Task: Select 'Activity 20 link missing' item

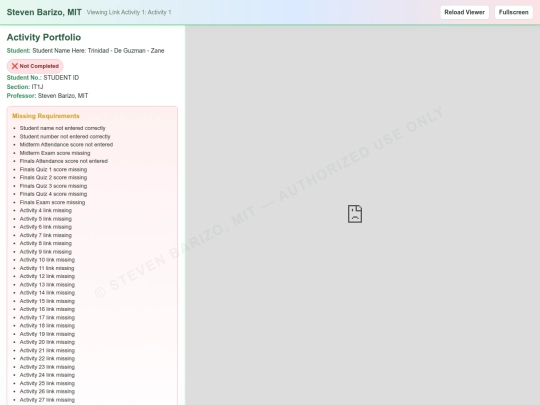Action: 47,342
